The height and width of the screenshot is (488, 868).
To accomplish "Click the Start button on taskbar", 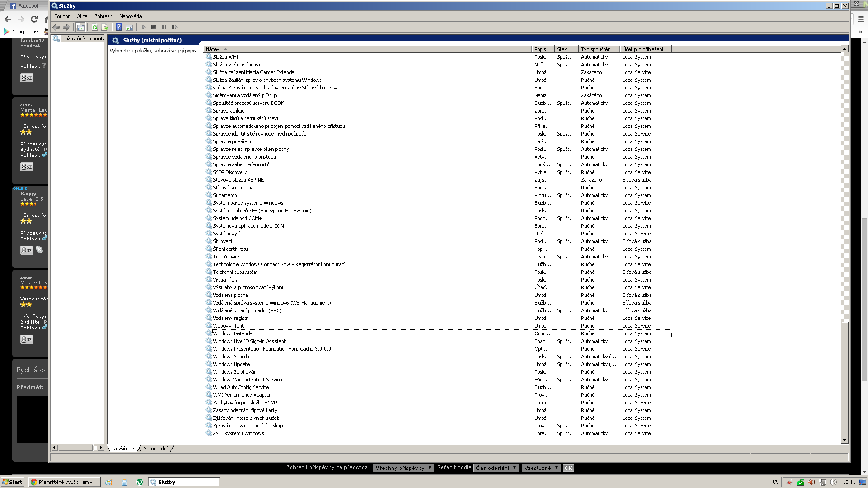I will (13, 482).
